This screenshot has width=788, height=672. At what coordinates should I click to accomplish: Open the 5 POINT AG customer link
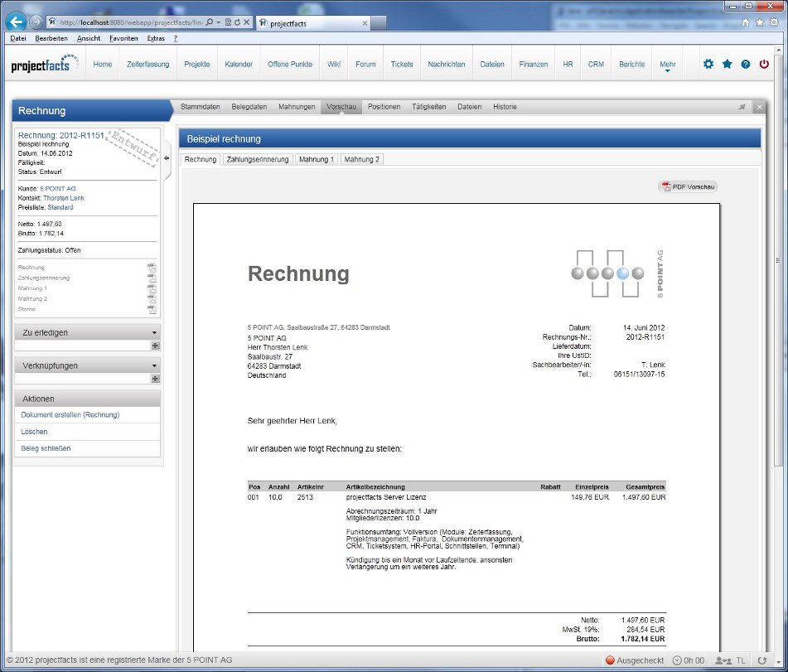pos(58,189)
